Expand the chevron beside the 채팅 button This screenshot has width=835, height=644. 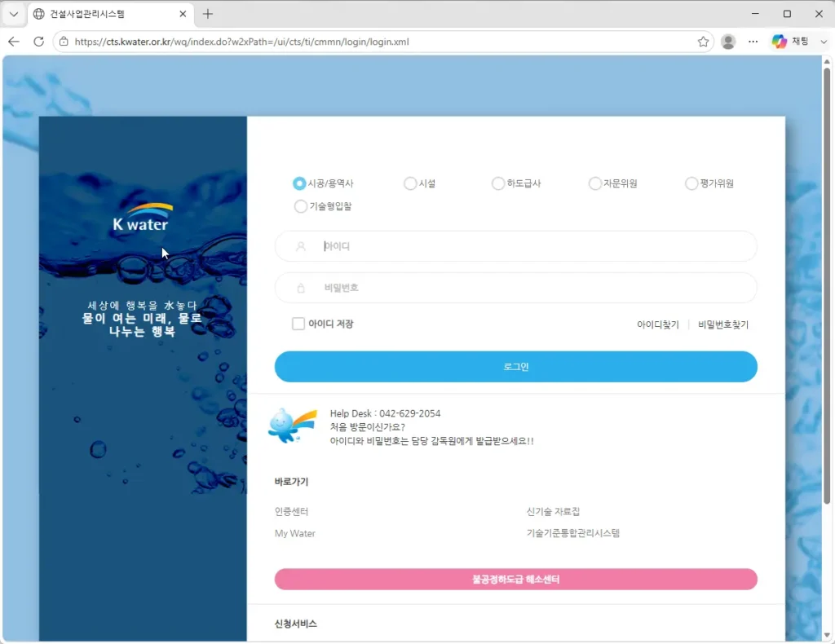tap(824, 42)
